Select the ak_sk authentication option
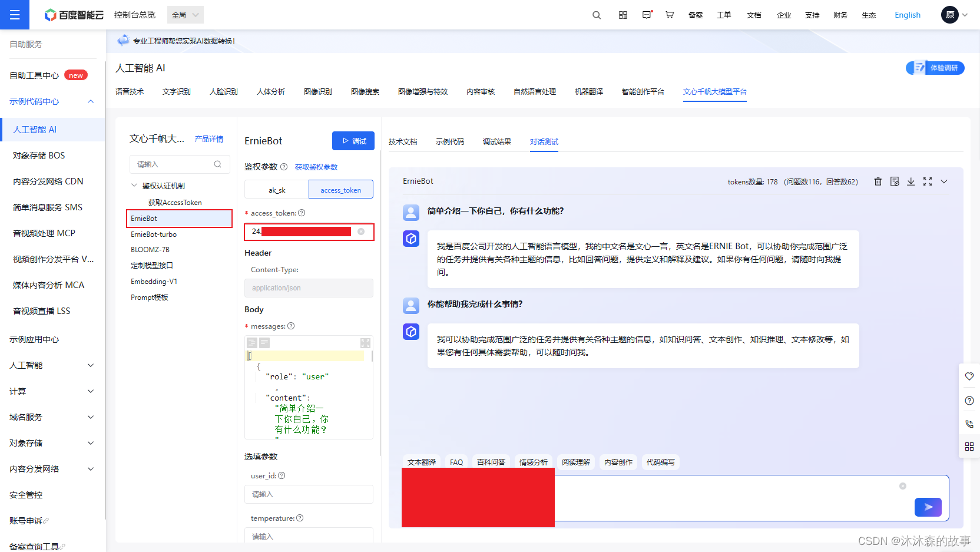The image size is (980, 552). coord(277,190)
